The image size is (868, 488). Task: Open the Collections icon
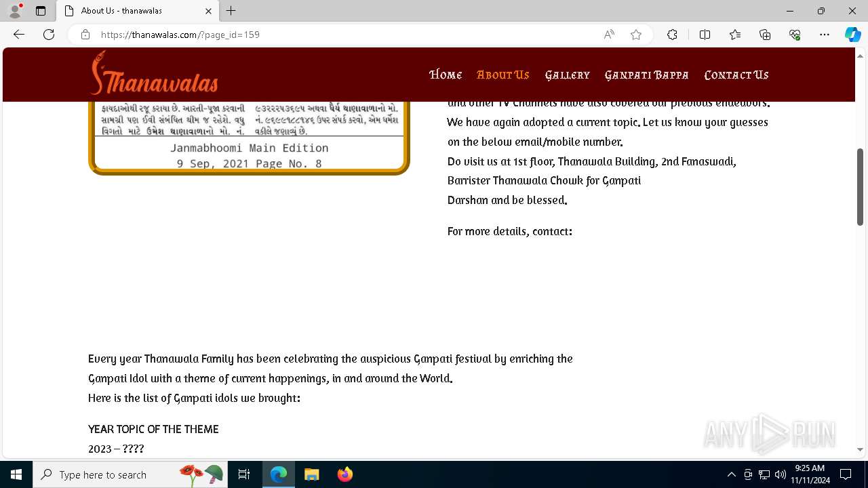point(765,35)
